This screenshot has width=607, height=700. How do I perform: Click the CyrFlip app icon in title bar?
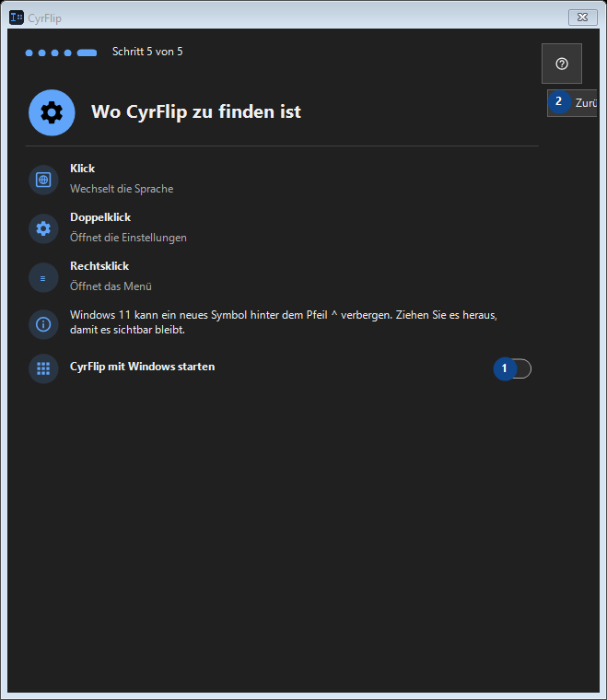(x=17, y=17)
